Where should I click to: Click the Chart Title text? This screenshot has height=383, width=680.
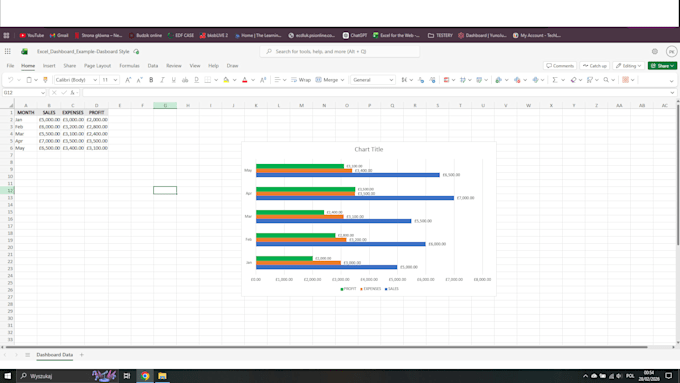pos(369,149)
